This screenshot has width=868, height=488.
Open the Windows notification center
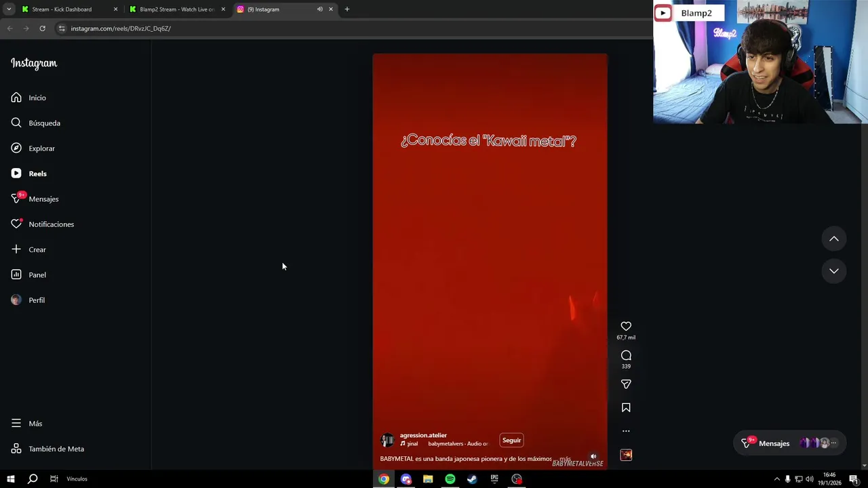[x=854, y=479]
